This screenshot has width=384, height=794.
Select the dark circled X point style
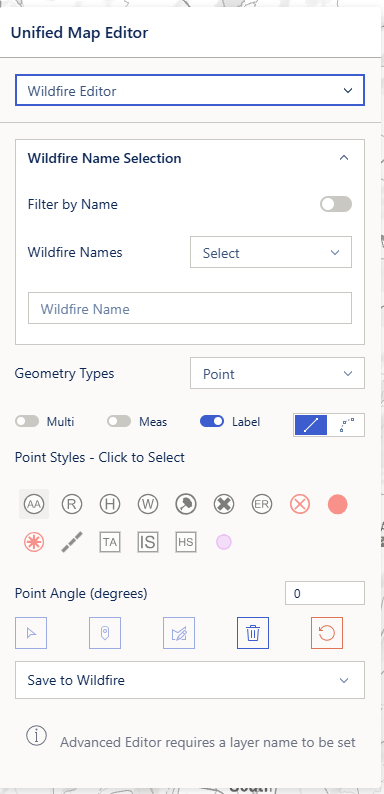point(224,504)
